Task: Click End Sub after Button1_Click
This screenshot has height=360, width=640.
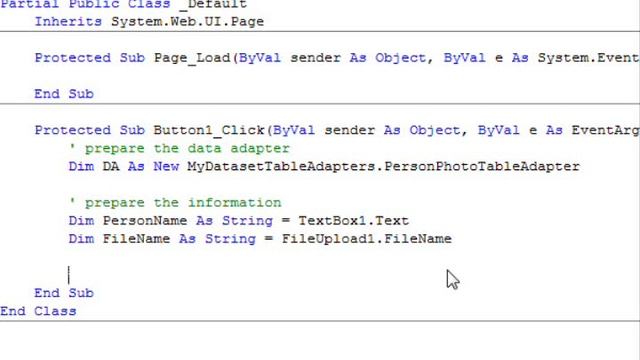Action: [64, 293]
